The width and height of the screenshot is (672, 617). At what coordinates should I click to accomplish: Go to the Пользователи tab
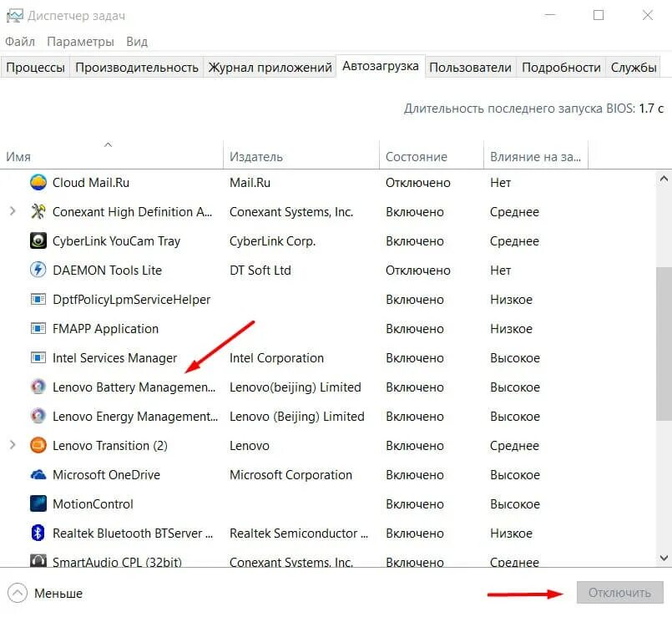470,68
